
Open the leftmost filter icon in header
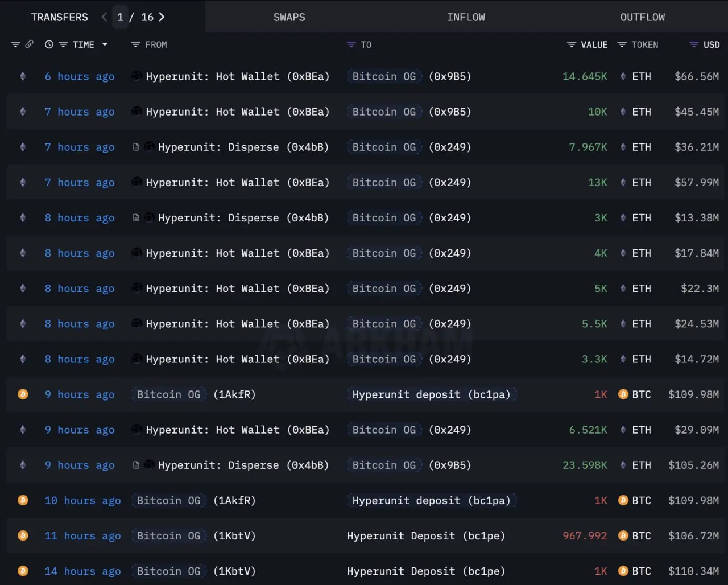[15, 44]
